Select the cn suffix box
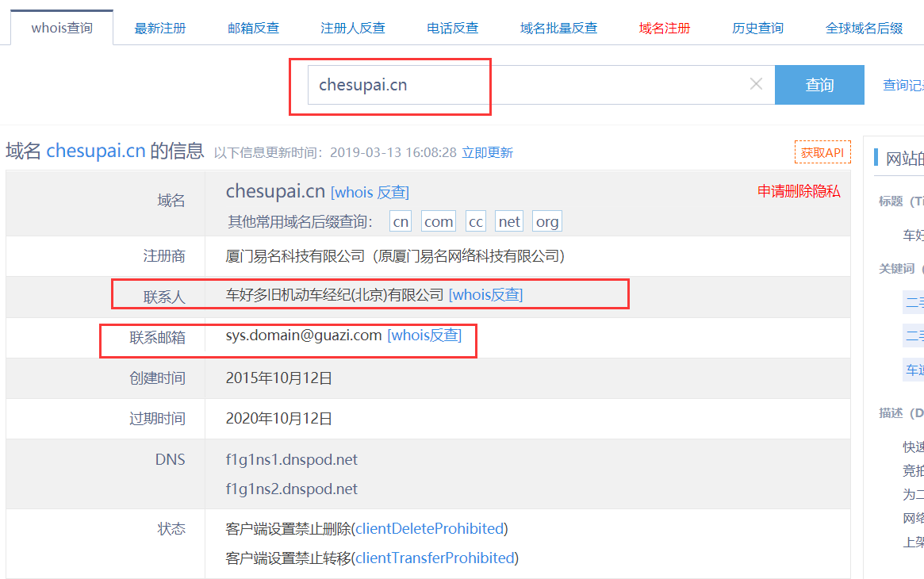 click(401, 221)
